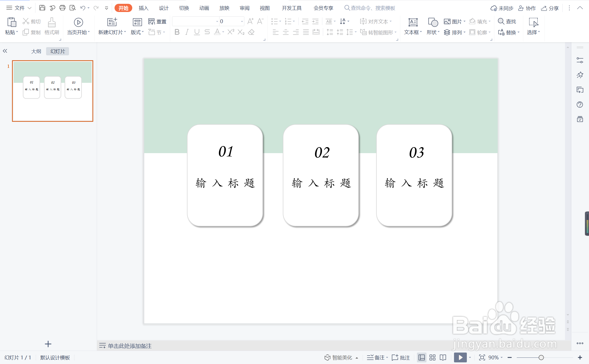Screen dimensions: 589x364
Task: Click the Print icon in quick access toolbar
Action: pos(62,8)
